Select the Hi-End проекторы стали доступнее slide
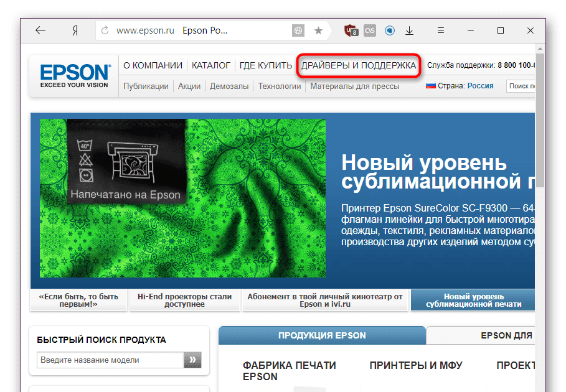Screen dimensions: 566x392 [x=184, y=300]
